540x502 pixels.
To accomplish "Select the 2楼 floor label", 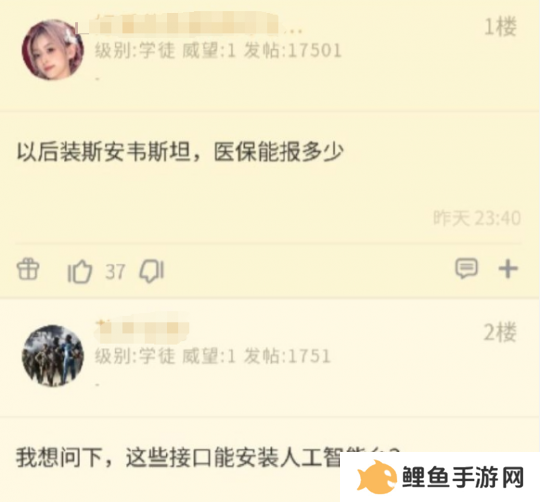I will (500, 332).
